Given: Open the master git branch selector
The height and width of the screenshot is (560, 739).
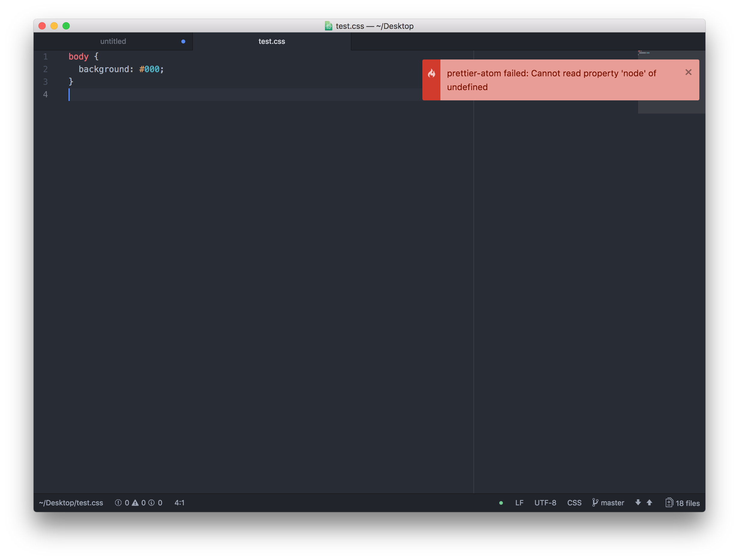Looking at the screenshot, I should pyautogui.click(x=608, y=503).
